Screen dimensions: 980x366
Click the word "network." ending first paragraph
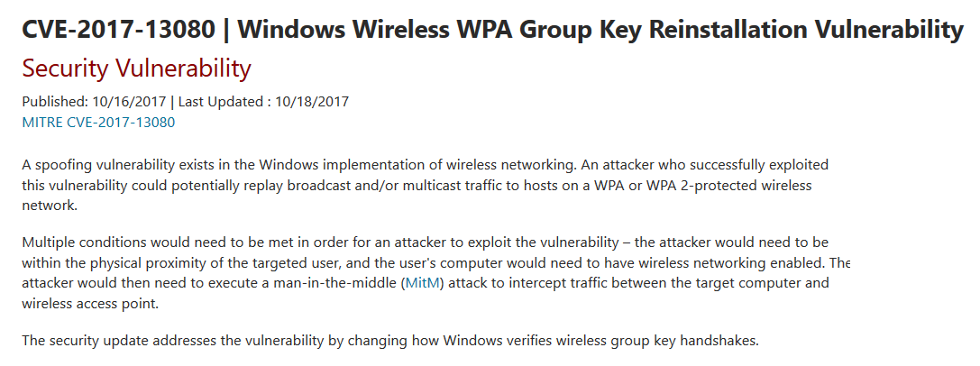pos(50,206)
